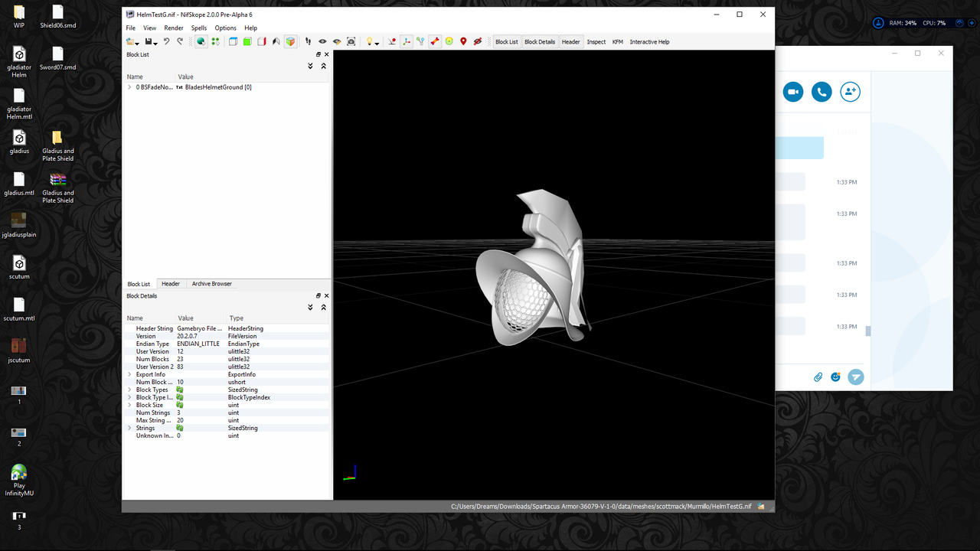Close the Block Details panel

(327, 295)
